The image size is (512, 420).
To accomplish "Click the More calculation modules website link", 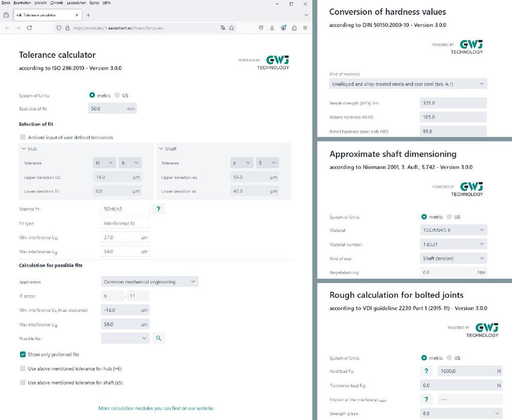I will (x=156, y=408).
